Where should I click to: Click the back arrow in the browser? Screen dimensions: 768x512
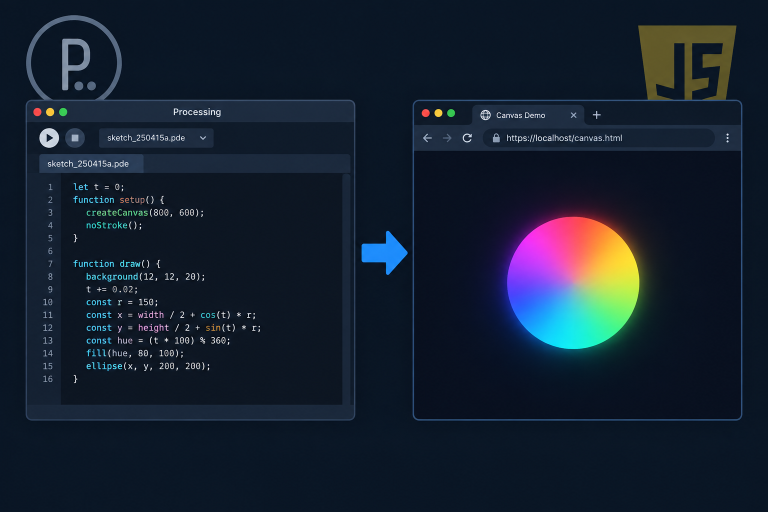coord(427,138)
